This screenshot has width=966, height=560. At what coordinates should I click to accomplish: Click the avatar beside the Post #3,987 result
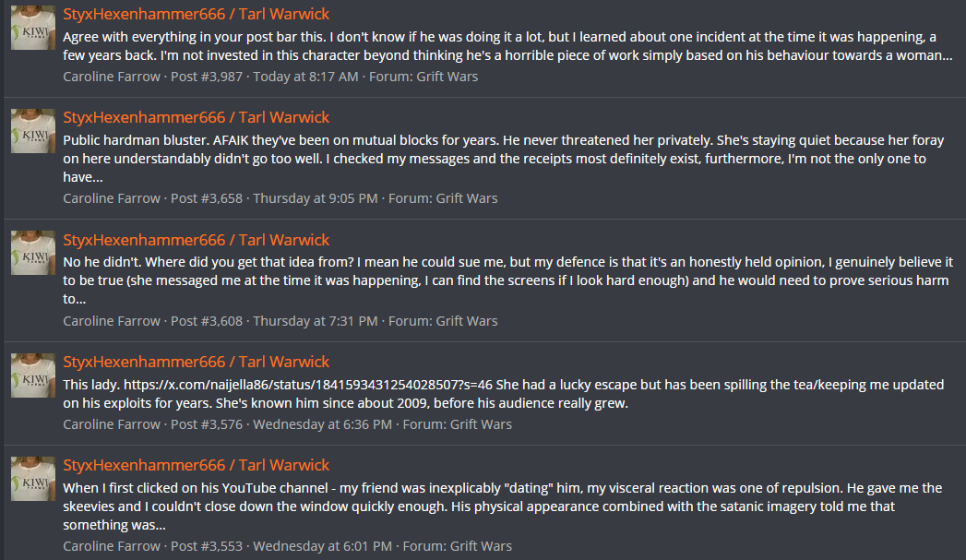click(33, 28)
